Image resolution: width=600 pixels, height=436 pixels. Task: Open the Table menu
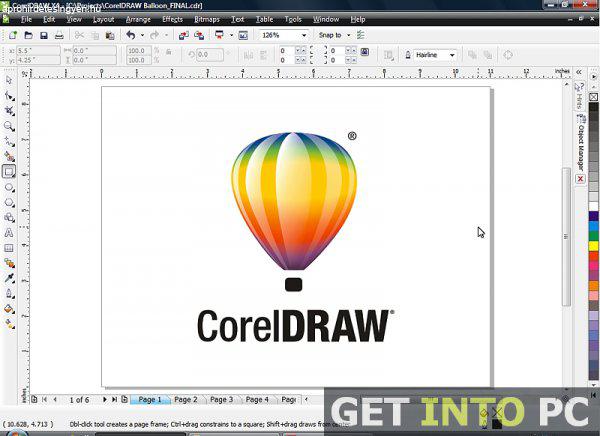point(264,19)
